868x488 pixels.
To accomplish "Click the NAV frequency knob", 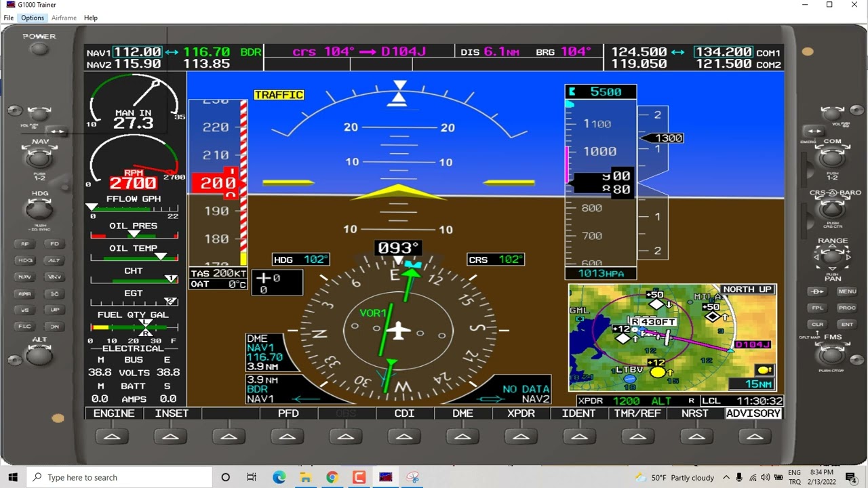I will [39, 159].
